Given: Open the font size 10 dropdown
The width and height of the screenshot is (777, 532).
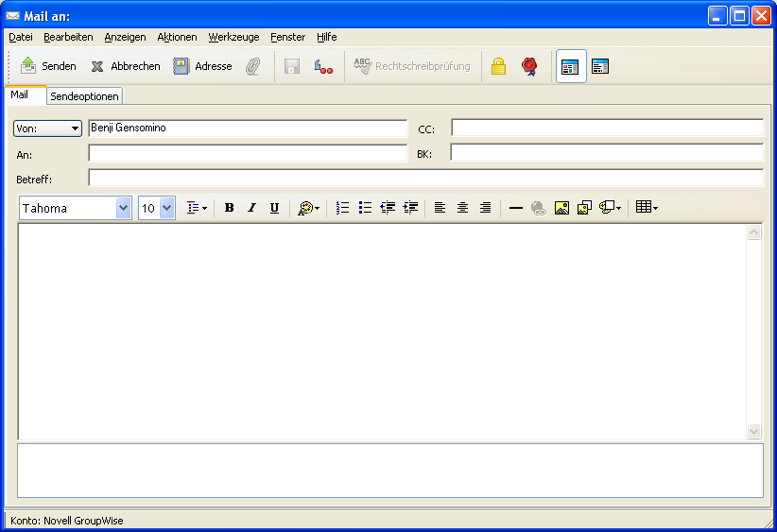Looking at the screenshot, I should point(167,208).
